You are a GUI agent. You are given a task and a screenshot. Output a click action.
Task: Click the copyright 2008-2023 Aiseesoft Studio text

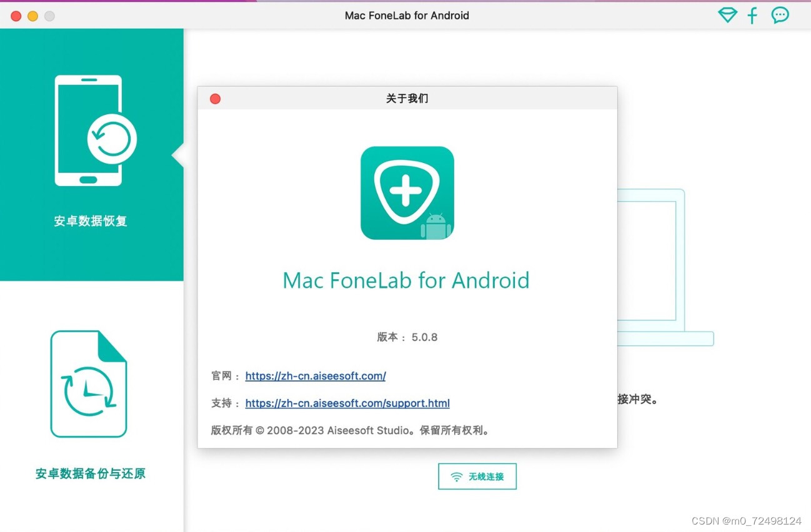coord(352,431)
